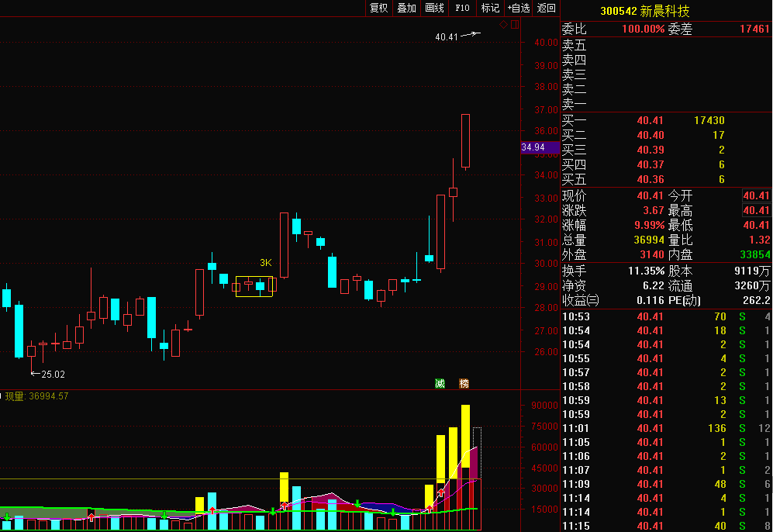Click the 涨跌 value 3.67

pos(653,210)
